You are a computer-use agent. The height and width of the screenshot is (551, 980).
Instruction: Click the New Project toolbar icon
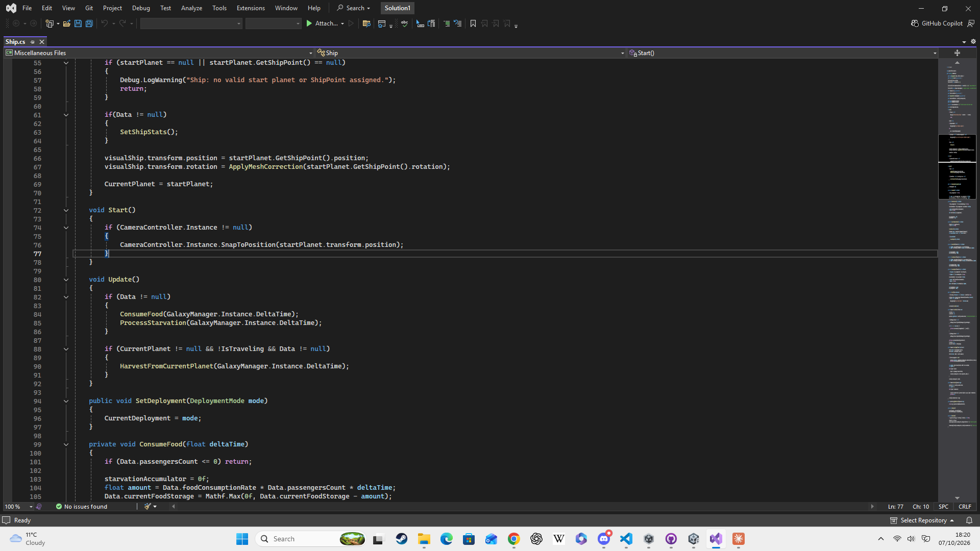point(50,23)
